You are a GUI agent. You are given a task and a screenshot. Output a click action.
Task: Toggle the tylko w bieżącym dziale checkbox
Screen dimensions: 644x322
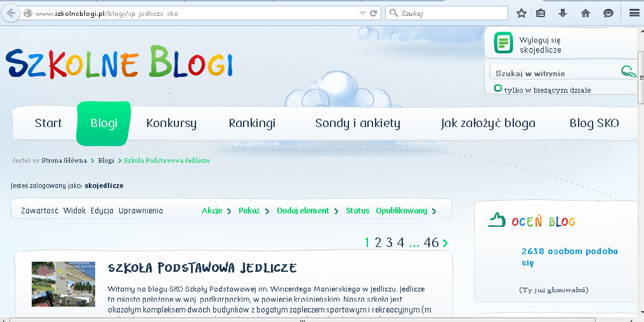[x=498, y=88]
